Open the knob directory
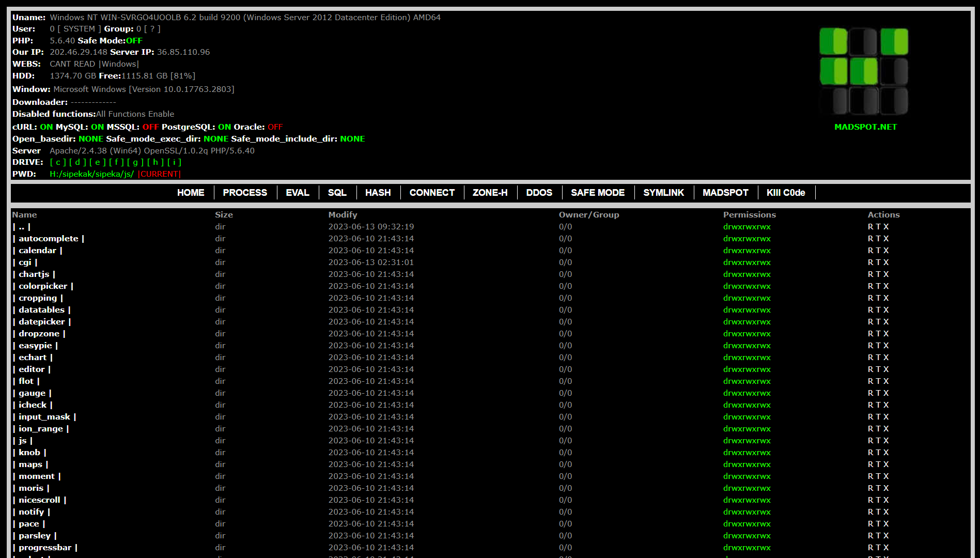The image size is (980, 558). [29, 453]
